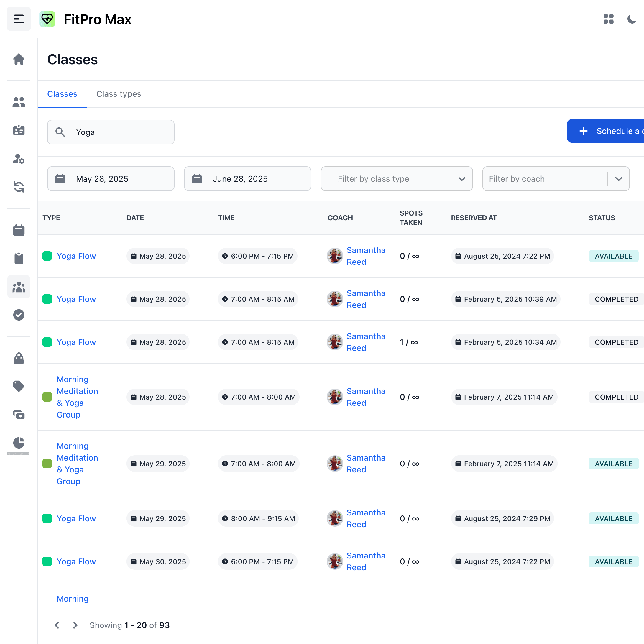
Task: Click the home icon in sidebar
Action: (x=19, y=59)
